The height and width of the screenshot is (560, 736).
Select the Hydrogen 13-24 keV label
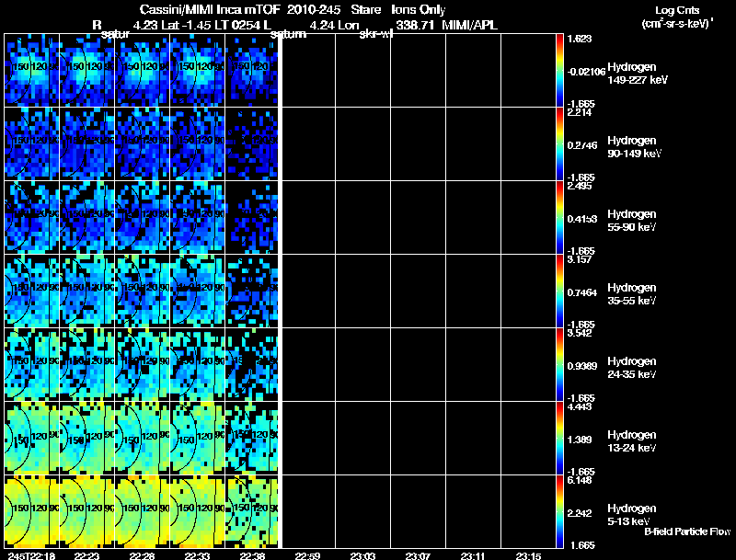click(637, 441)
